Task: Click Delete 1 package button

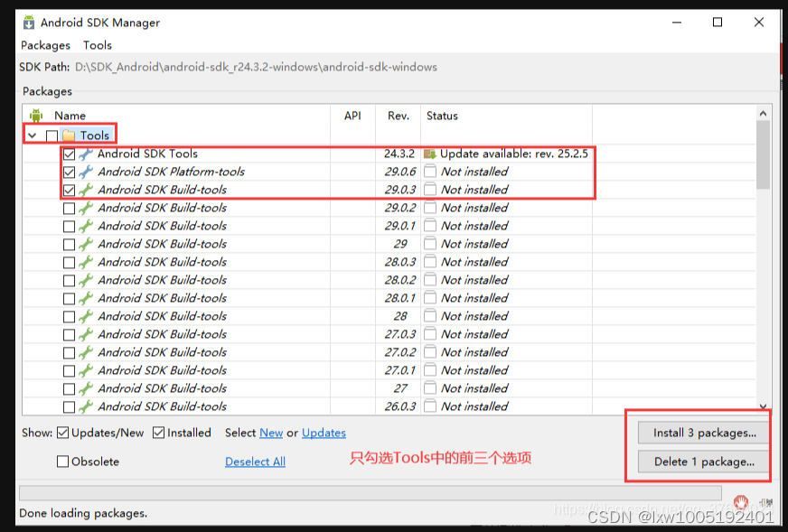Action: pyautogui.click(x=704, y=462)
